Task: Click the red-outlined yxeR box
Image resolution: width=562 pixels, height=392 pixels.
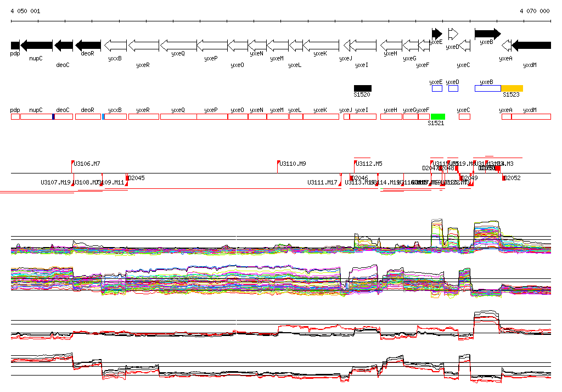Action: click(x=144, y=116)
